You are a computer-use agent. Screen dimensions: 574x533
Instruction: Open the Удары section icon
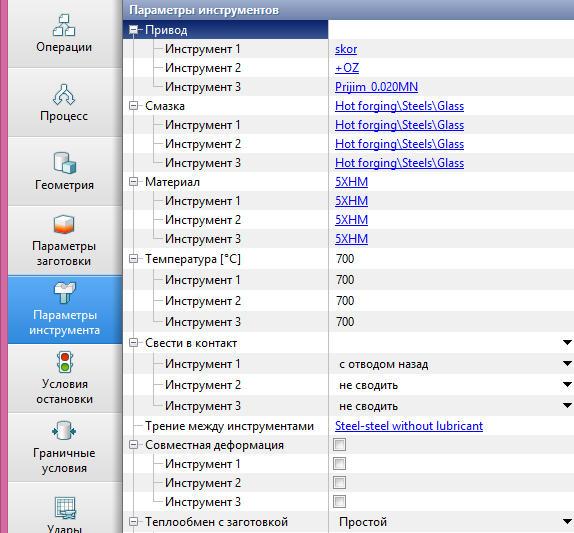click(65, 507)
